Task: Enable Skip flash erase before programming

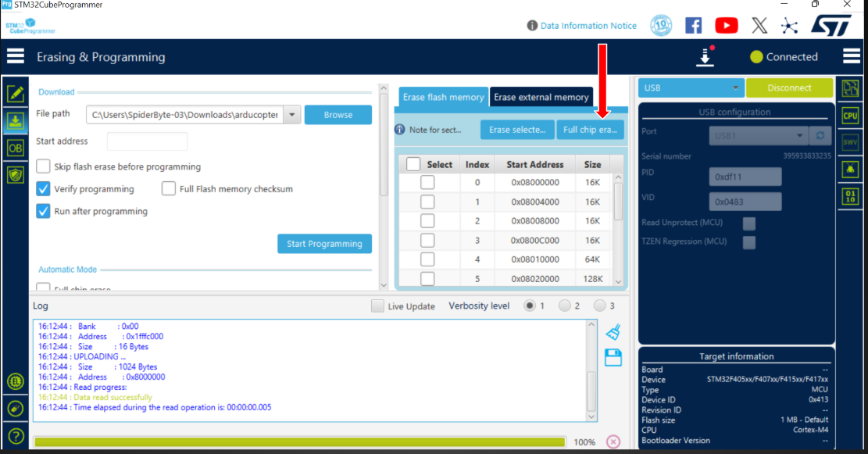Action: [x=44, y=166]
